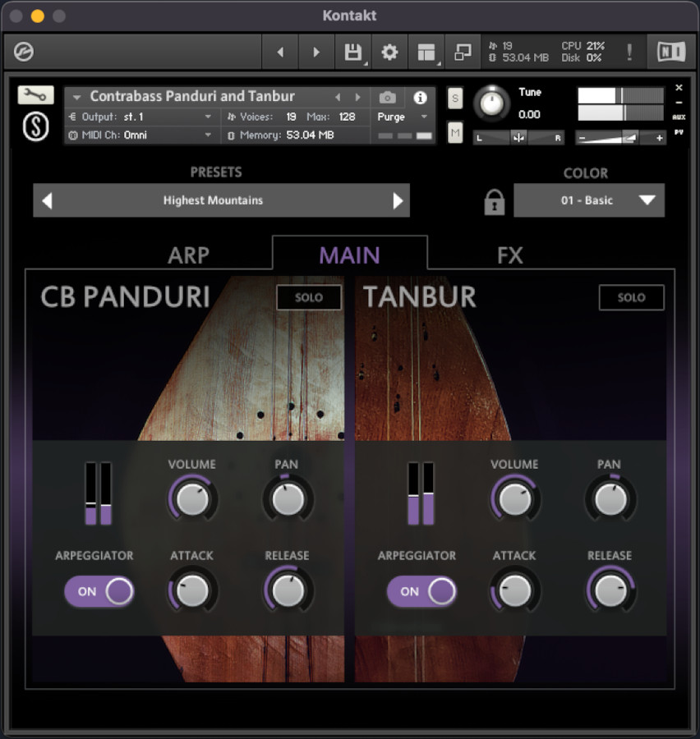Decrease output volume minus button
Screen dimensions: 700x739
[582, 138]
